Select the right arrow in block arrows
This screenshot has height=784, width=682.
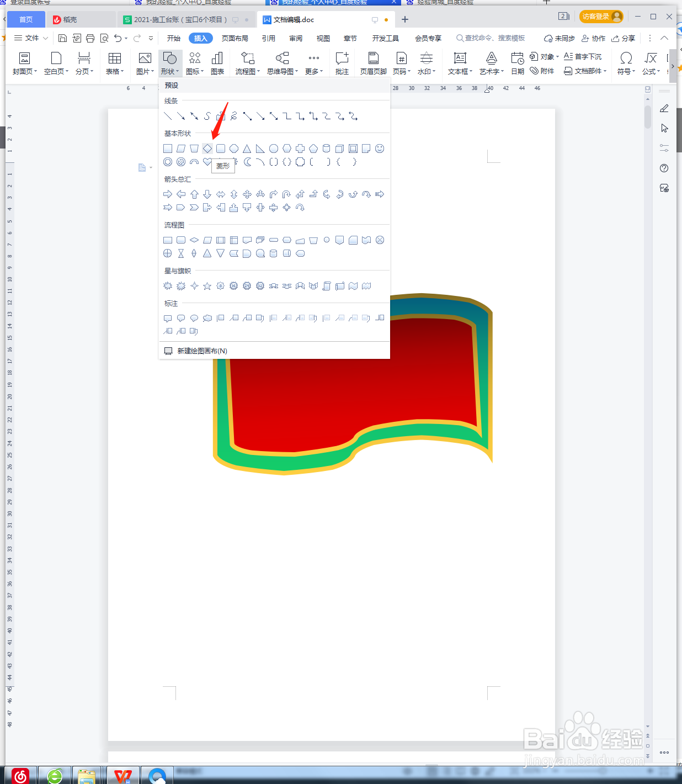tap(168, 194)
